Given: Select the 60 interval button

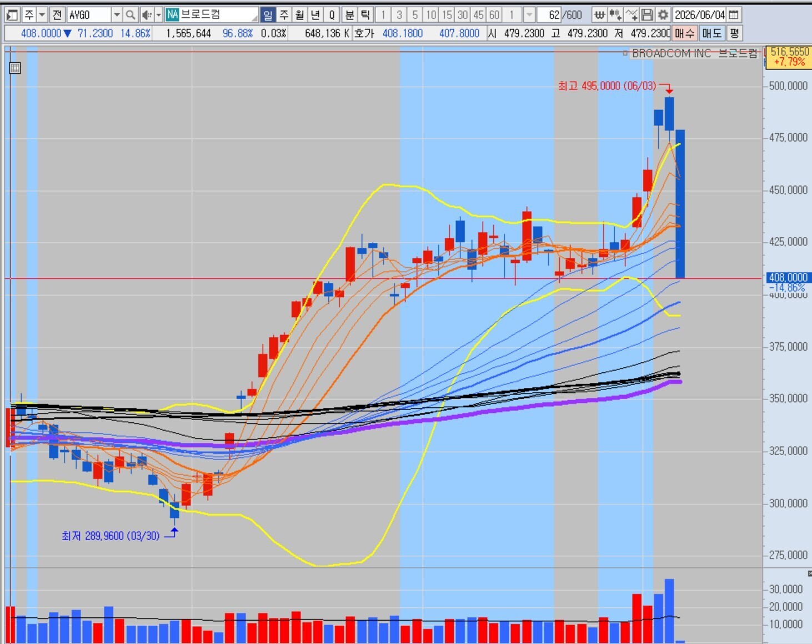Looking at the screenshot, I should coord(495,15).
